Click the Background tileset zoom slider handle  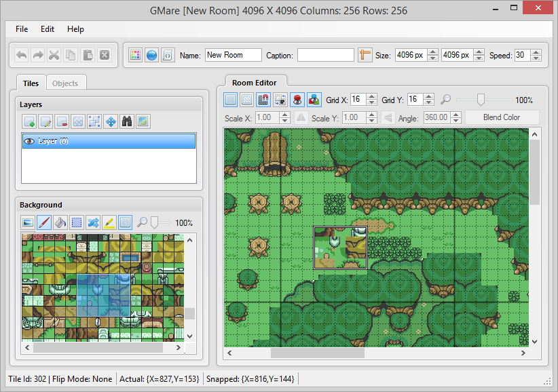pyautogui.click(x=155, y=223)
